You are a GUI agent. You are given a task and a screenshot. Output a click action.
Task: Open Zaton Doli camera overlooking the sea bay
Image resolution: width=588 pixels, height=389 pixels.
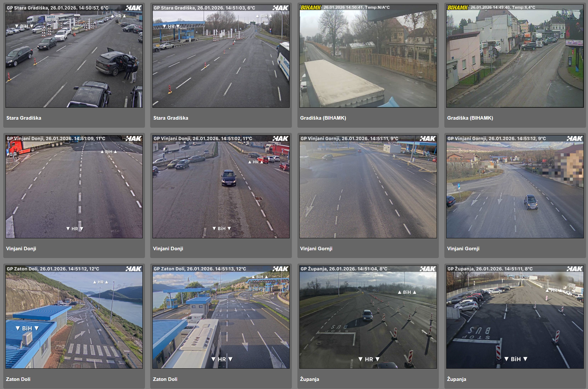tap(74, 318)
